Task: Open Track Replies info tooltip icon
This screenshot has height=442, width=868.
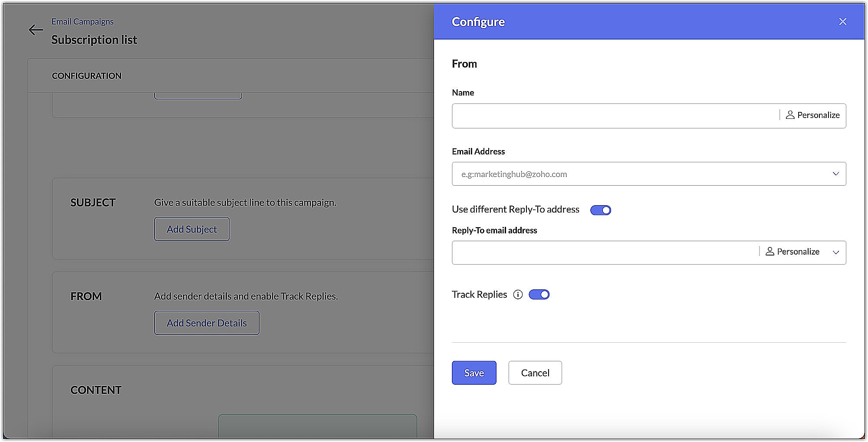Action: click(x=518, y=295)
